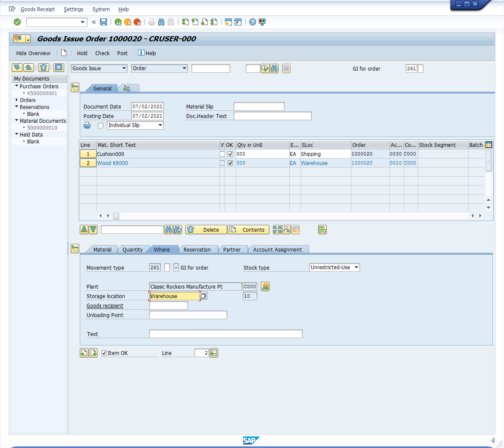This screenshot has height=448, width=504.
Task: Click the orange Exit icon
Action: point(128,22)
